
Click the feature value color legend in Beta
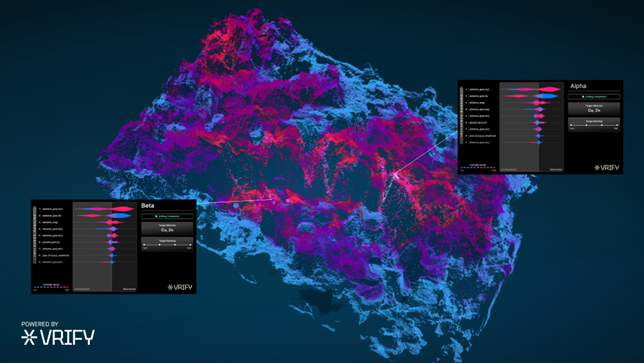51,287
